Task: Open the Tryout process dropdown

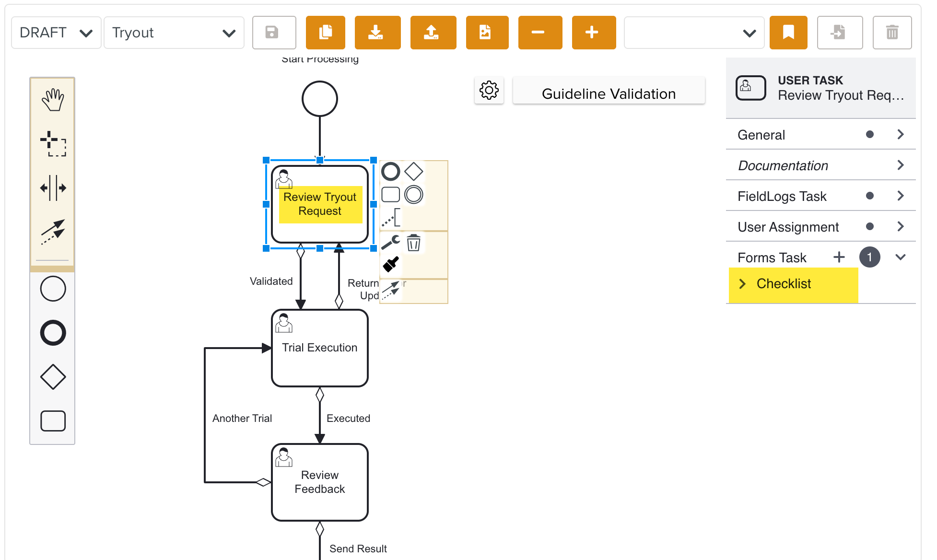Action: click(174, 33)
